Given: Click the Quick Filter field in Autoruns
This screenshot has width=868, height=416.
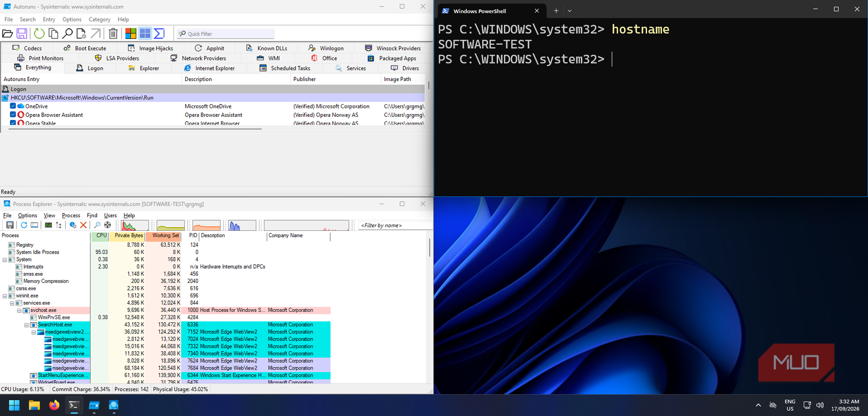Looking at the screenshot, I should coord(225,34).
